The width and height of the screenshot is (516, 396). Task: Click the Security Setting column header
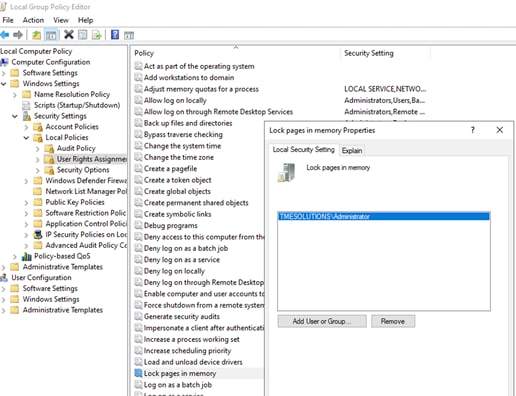pyautogui.click(x=386, y=53)
